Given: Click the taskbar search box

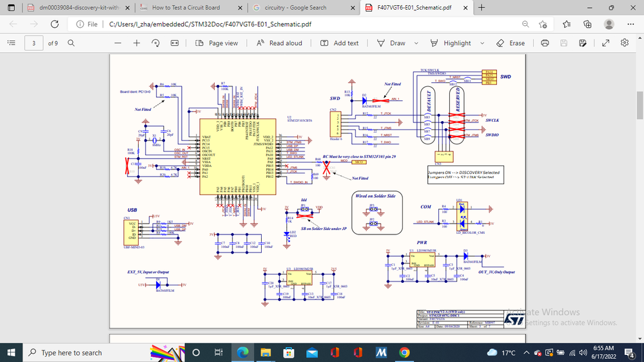Looking at the screenshot, I should pyautogui.click(x=104, y=352).
